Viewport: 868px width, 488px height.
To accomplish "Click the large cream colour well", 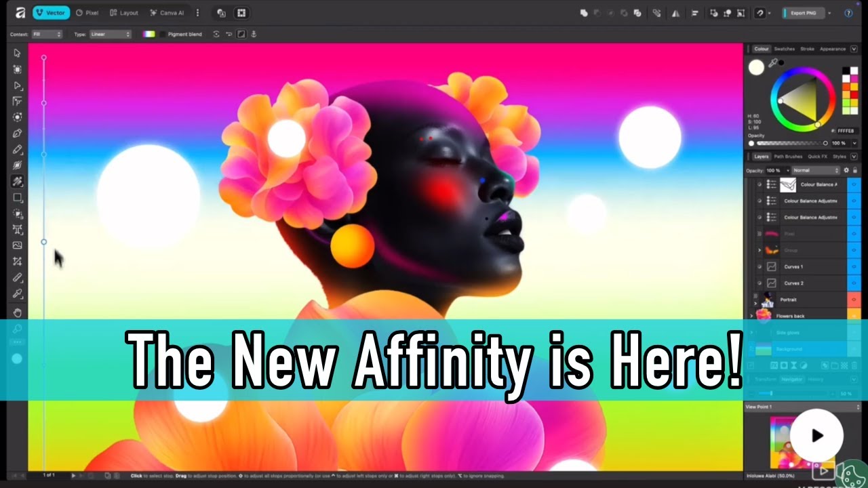I will [756, 66].
